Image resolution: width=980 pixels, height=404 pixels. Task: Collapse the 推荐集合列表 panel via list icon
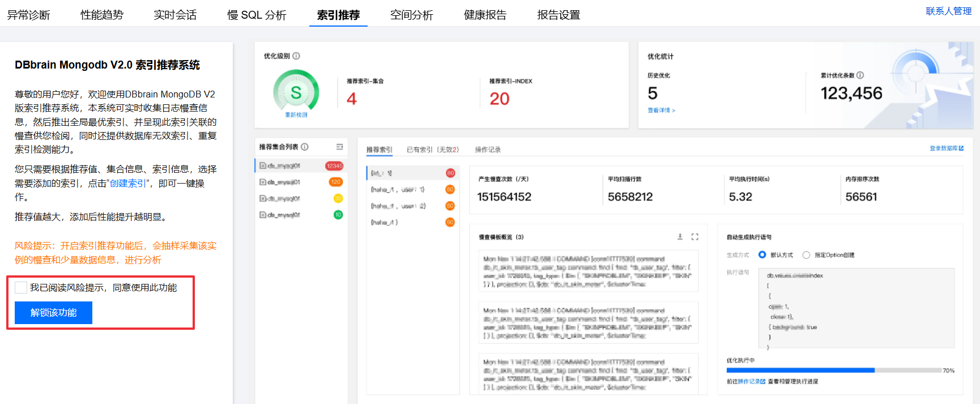(339, 147)
